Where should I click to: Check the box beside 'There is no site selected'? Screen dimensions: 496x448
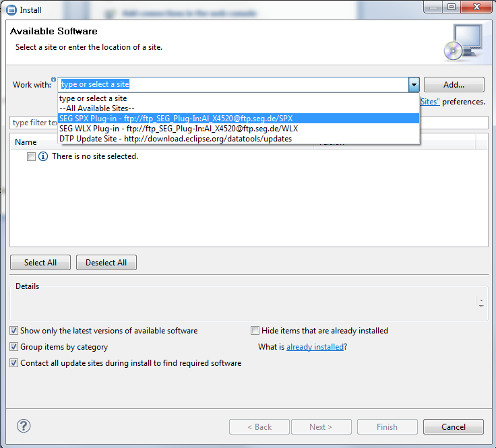31,156
